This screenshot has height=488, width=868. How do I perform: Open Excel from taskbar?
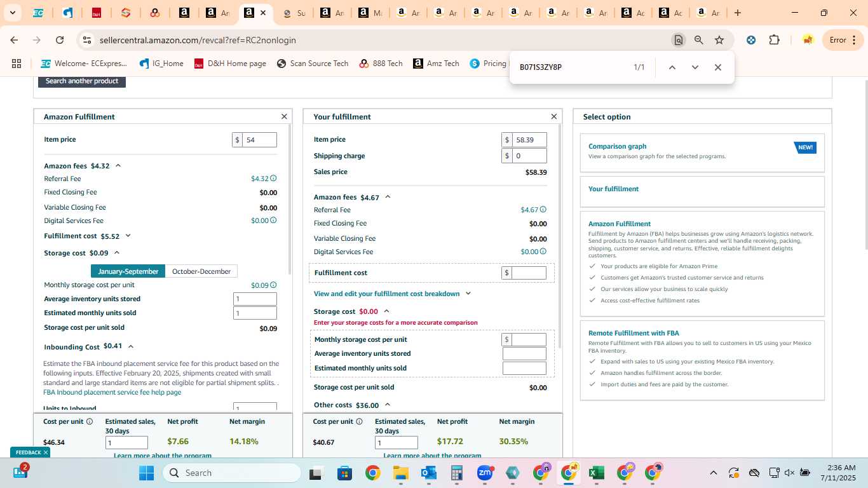596,473
